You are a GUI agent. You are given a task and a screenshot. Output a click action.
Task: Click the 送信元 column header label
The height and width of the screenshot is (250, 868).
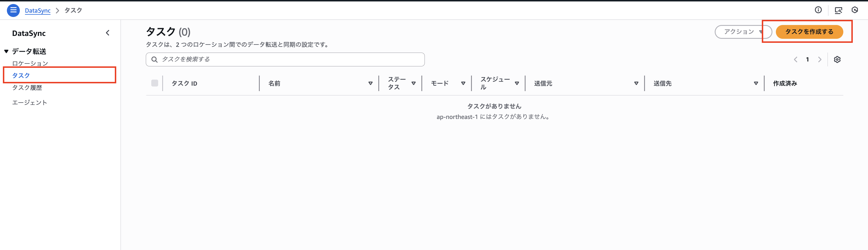coord(543,83)
